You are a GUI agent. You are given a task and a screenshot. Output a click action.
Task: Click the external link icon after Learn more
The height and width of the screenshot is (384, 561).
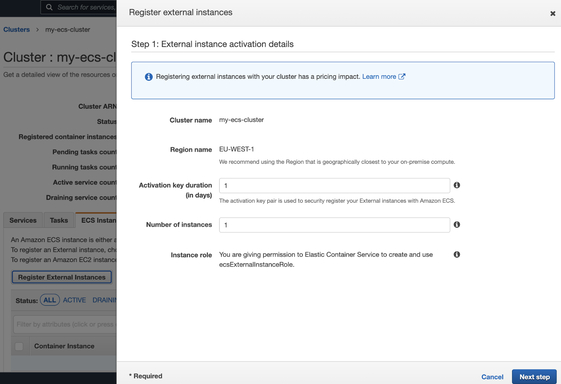tap(402, 77)
